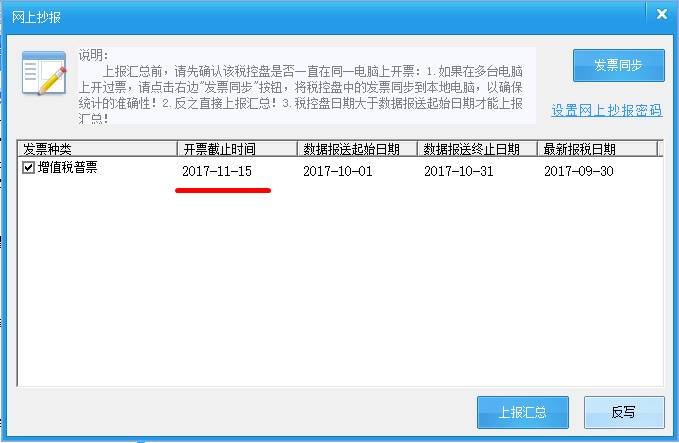Click the 2017-10-01 start date cell
This screenshot has height=443, width=679.
pyautogui.click(x=338, y=171)
